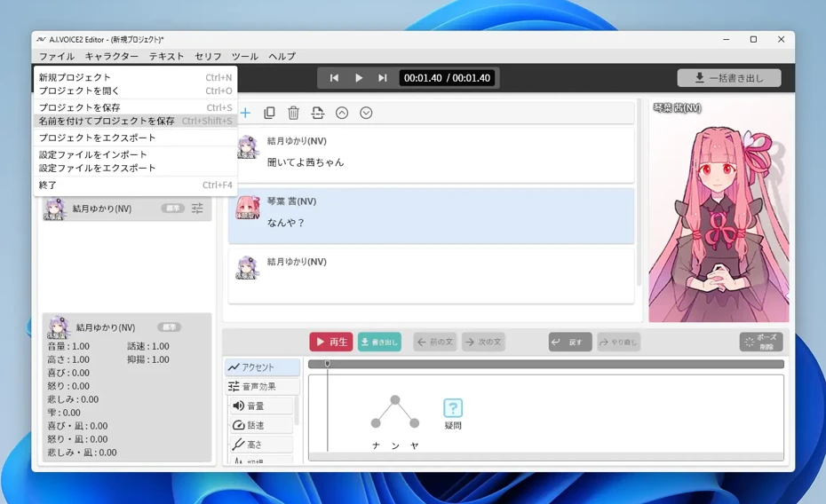Screen dimensions: 826x504
Task: Click the 一括書き出し export-all button
Action: point(729,78)
